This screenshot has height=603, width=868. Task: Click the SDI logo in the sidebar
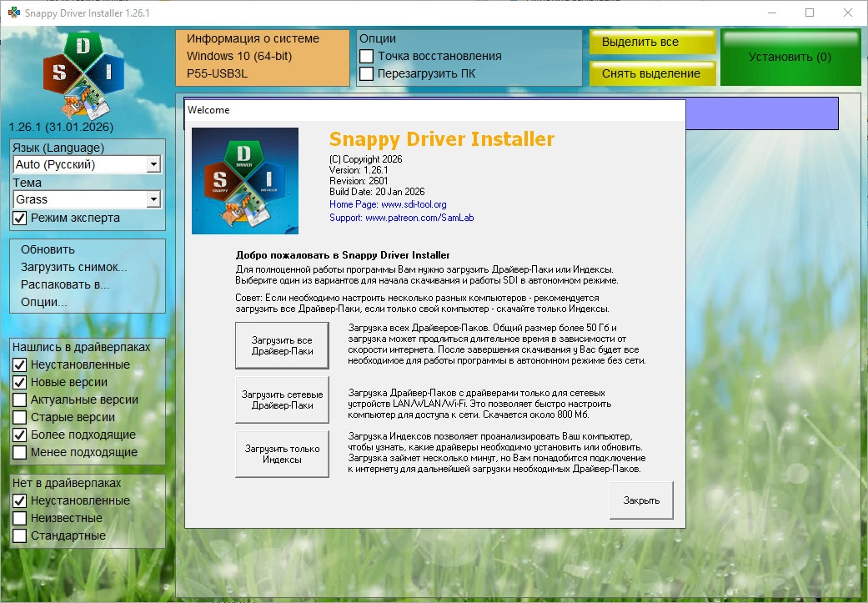pos(83,76)
